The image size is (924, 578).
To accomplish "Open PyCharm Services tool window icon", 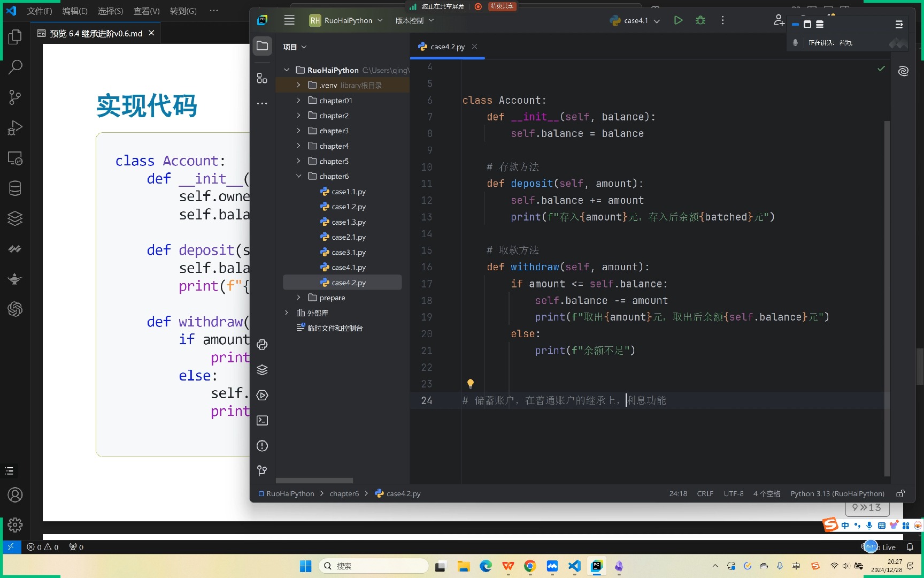I will (x=262, y=395).
